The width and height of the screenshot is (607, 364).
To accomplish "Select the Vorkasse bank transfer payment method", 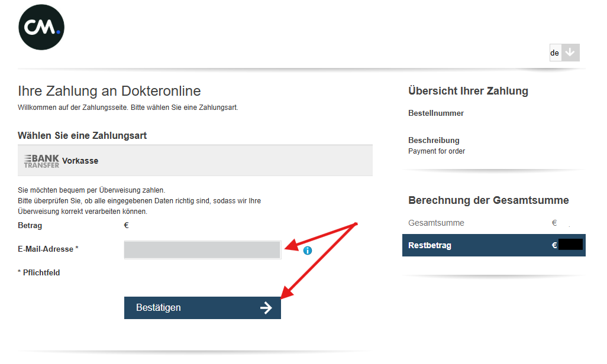I will [195, 161].
